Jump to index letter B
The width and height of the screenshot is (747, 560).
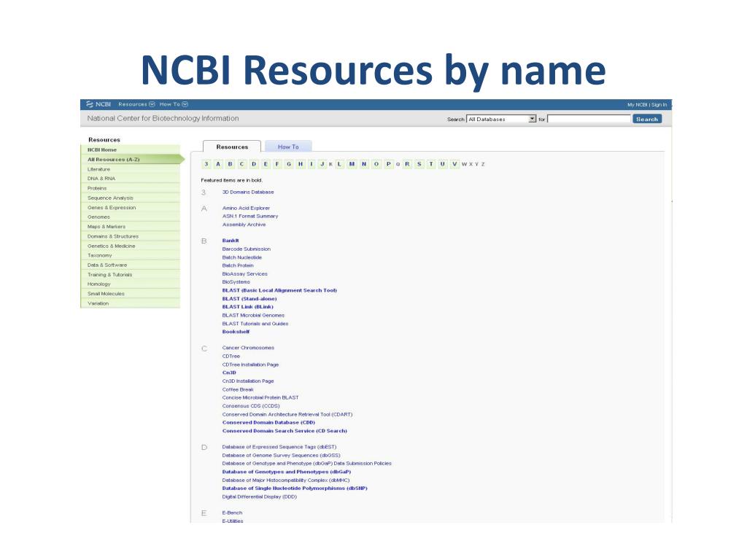pos(230,164)
